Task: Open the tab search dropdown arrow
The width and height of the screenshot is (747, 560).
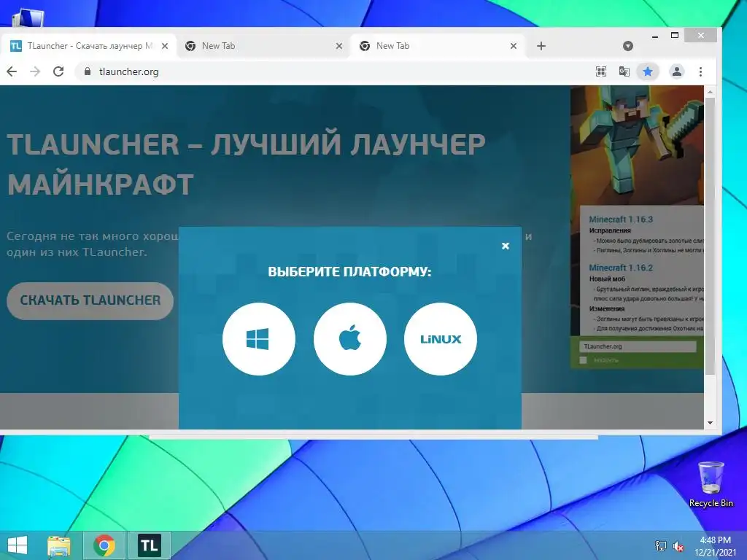Action: [628, 46]
